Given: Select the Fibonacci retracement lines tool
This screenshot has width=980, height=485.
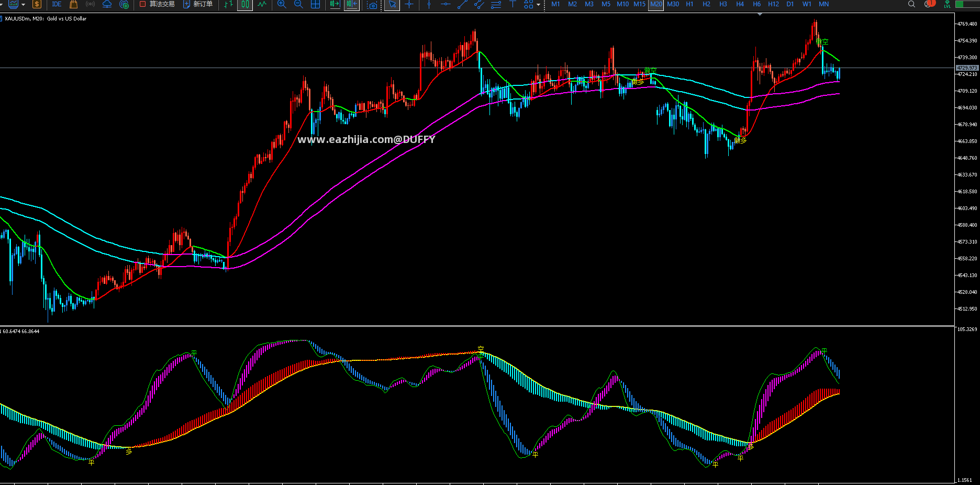Looking at the screenshot, I should click(496, 5).
